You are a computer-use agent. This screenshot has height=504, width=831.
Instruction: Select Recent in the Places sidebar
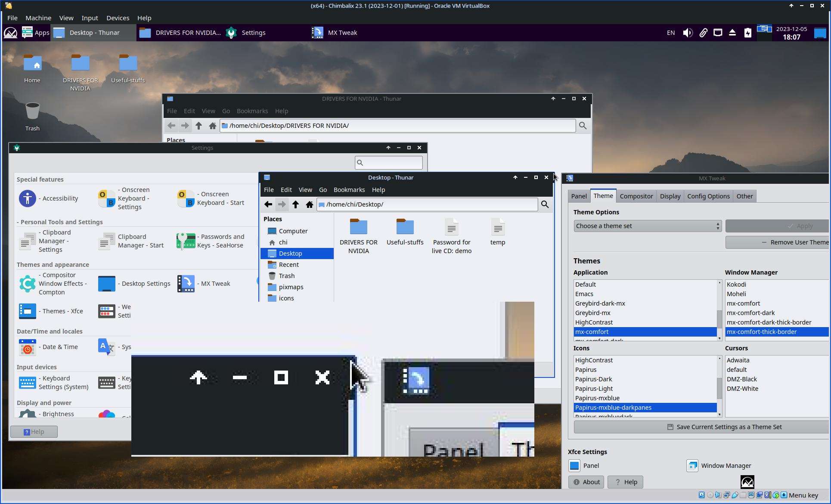(288, 265)
